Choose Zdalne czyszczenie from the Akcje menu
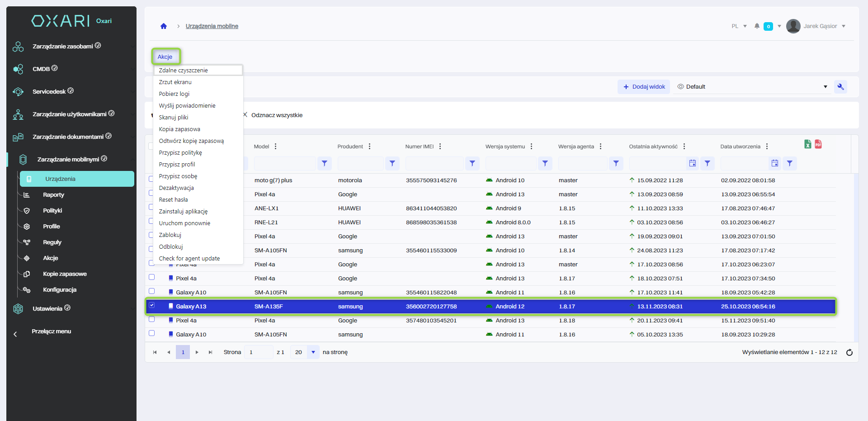 pyautogui.click(x=184, y=70)
